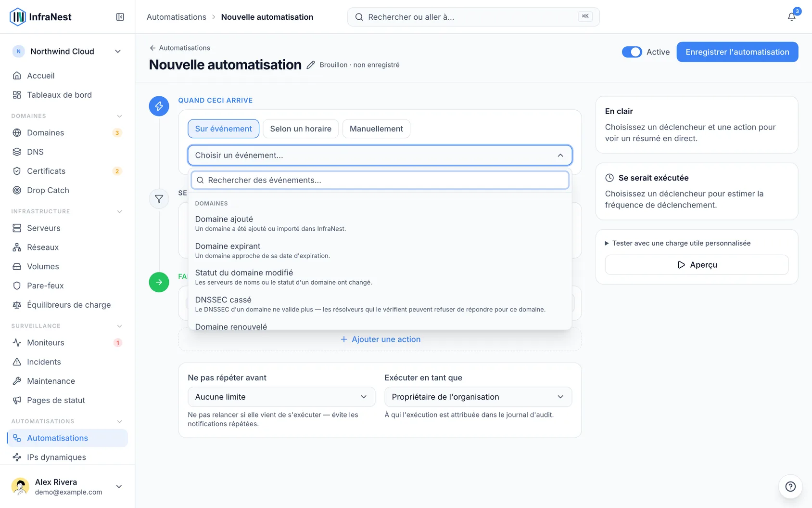The width and height of the screenshot is (812, 508).
Task: Click the Aperçu button
Action: 697,265
